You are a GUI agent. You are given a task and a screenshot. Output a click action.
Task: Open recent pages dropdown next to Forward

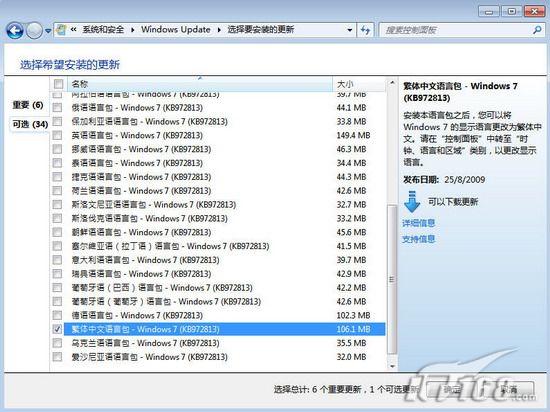[48, 31]
